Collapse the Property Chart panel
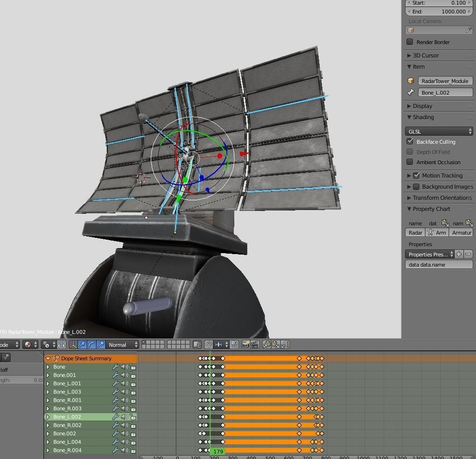The height and width of the screenshot is (459, 476). (x=409, y=209)
